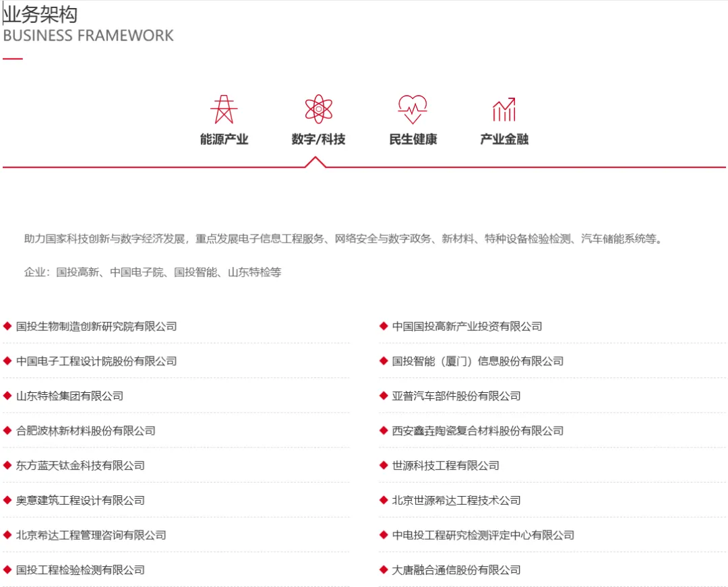Click red diamond bullet beside 国投工程检验检测有限公司
The height and width of the screenshot is (587, 728).
[7, 569]
